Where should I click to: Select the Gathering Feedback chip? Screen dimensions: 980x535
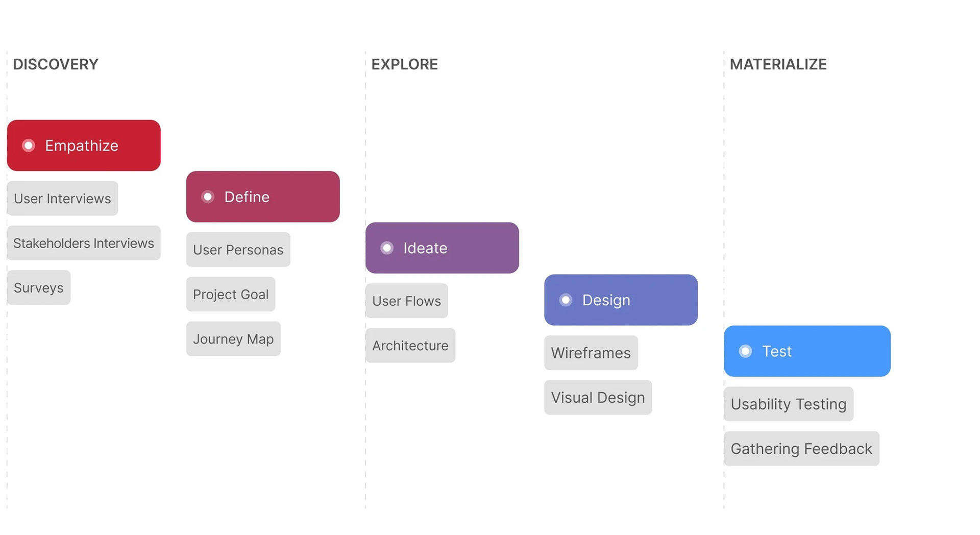801,448
